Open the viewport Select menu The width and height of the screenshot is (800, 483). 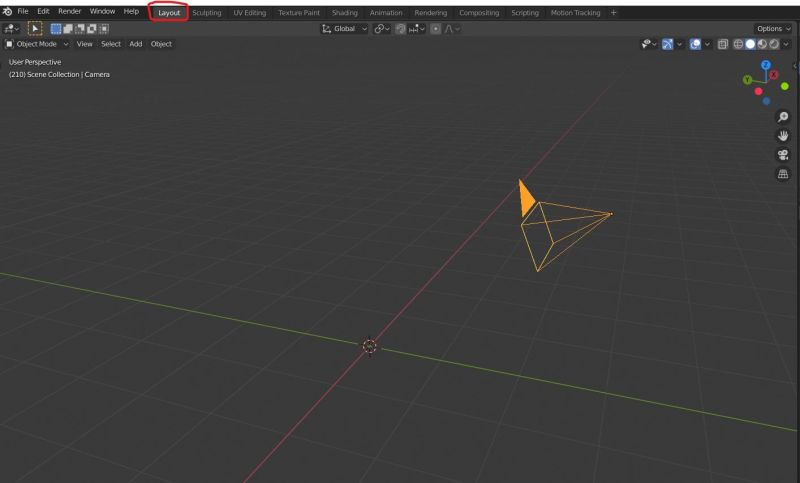click(x=111, y=44)
